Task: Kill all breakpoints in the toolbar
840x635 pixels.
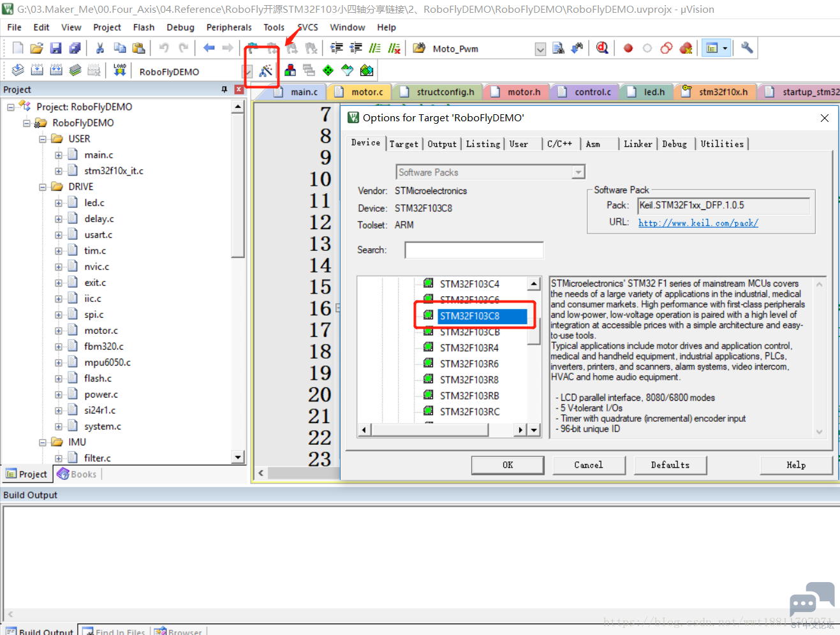Action: 686,48
